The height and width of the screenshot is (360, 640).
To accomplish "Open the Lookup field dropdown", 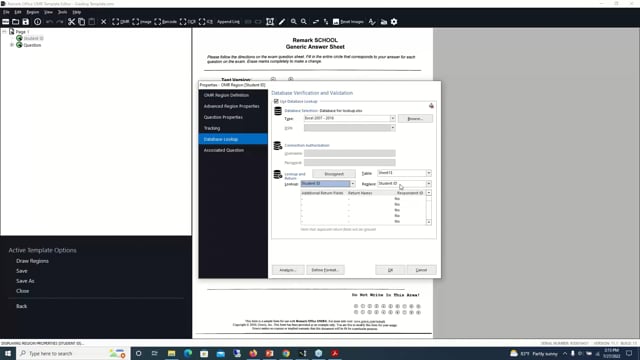I will point(353,184).
